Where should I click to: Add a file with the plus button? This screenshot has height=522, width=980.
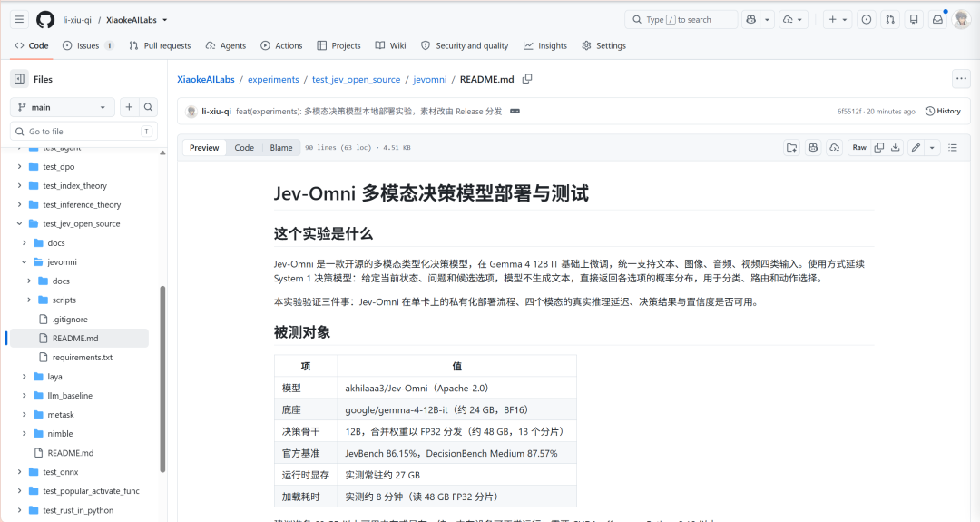(129, 107)
